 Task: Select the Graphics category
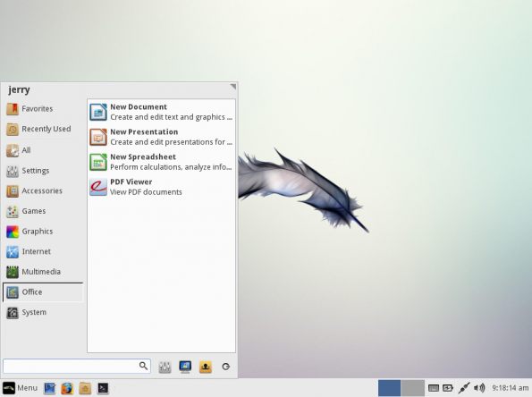(43, 232)
